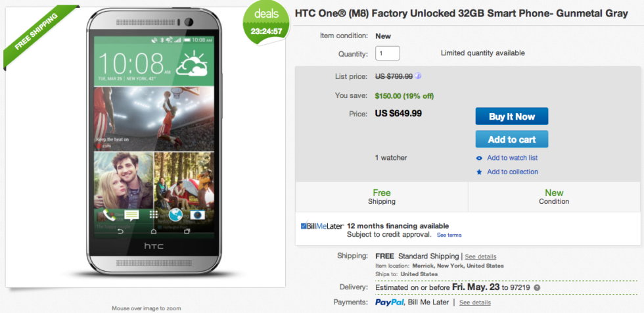This screenshot has width=644, height=313.
Task: Open the Add to collection link
Action: coord(512,172)
